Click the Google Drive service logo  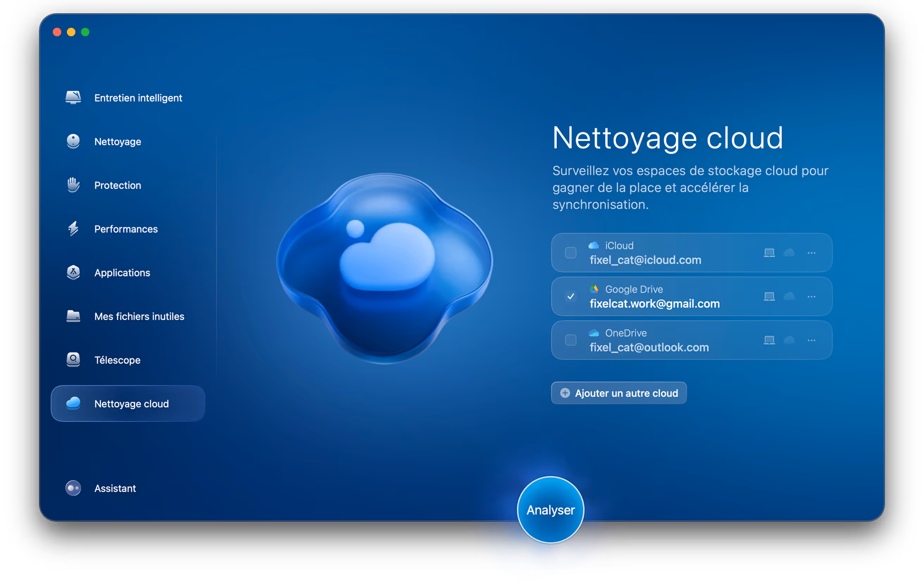click(594, 289)
